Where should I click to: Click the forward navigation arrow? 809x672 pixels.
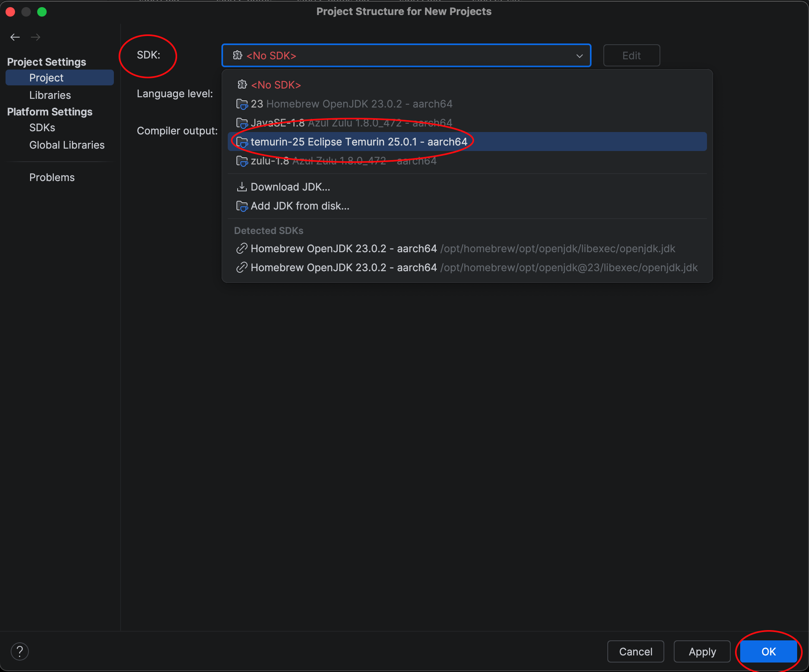36,37
